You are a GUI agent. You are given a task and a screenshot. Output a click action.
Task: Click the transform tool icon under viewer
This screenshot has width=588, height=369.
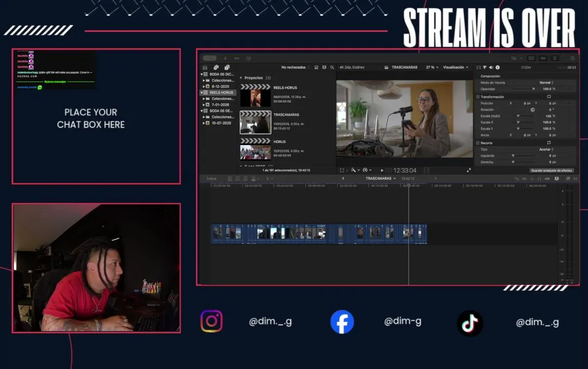point(342,171)
